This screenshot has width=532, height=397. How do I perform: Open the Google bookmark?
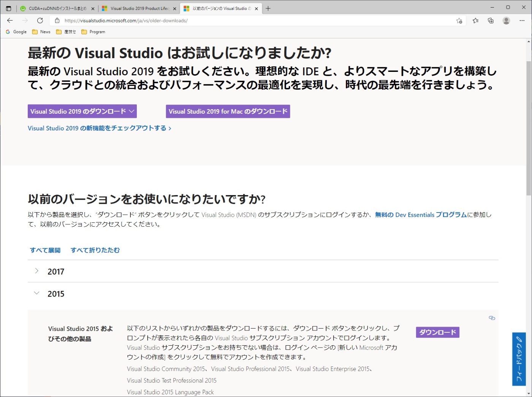tap(16, 32)
